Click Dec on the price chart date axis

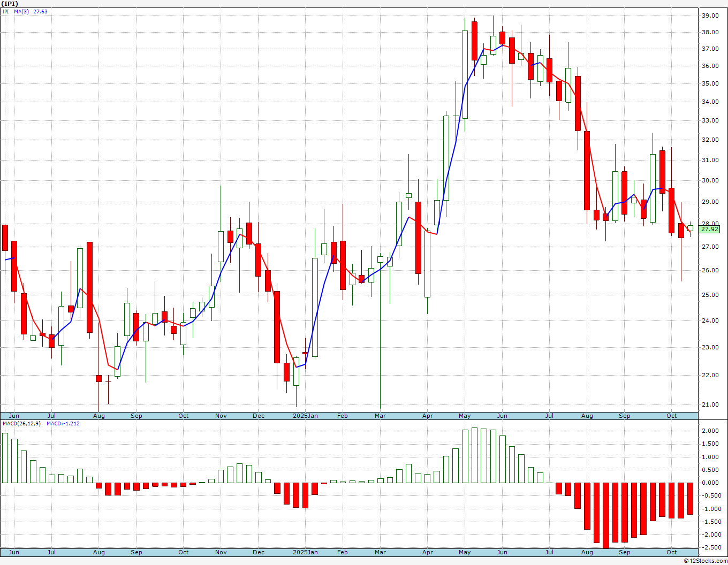[x=259, y=416]
